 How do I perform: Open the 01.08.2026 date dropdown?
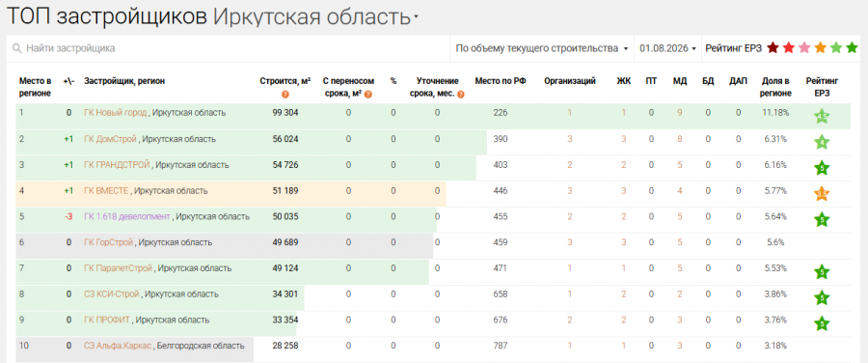667,49
